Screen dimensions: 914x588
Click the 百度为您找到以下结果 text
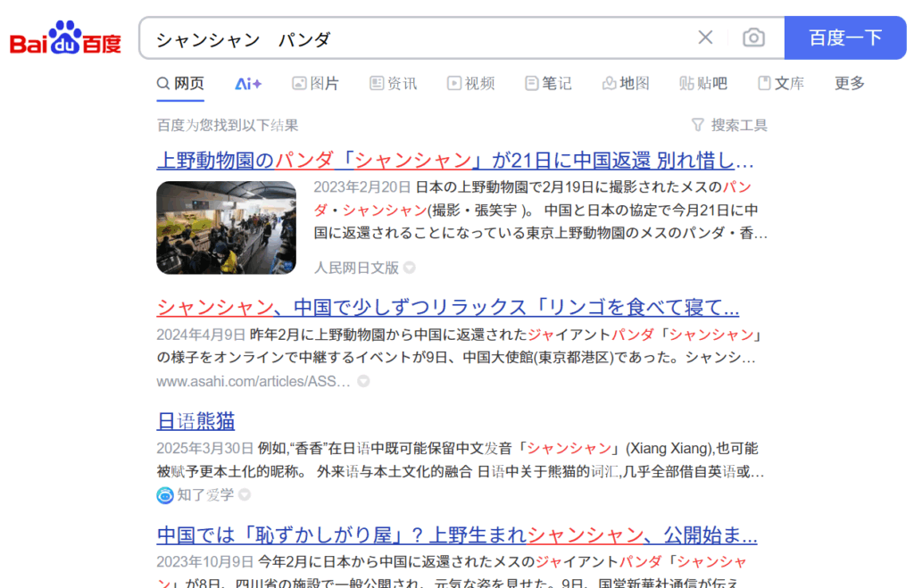tap(228, 125)
